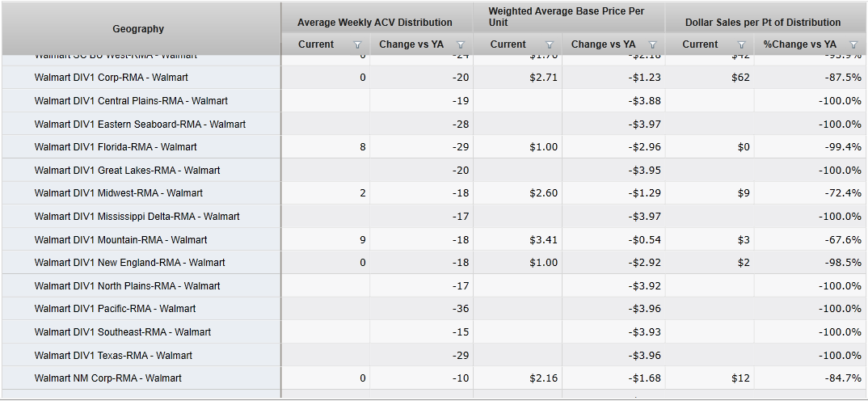Select the Walmart DIV1 Corp-RMA geography row
868x401 pixels.
[112, 78]
